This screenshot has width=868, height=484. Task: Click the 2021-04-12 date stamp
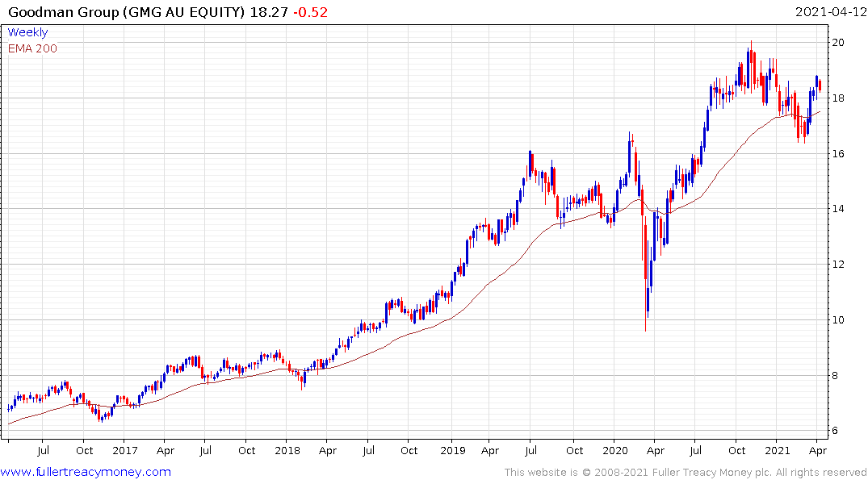(830, 12)
